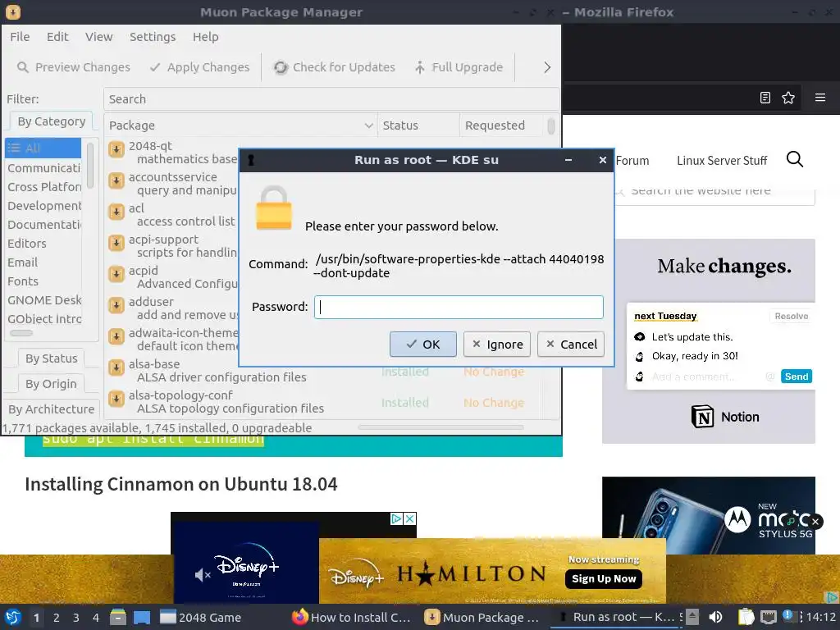Expand Muon toolbar overflow chevron

(x=547, y=67)
